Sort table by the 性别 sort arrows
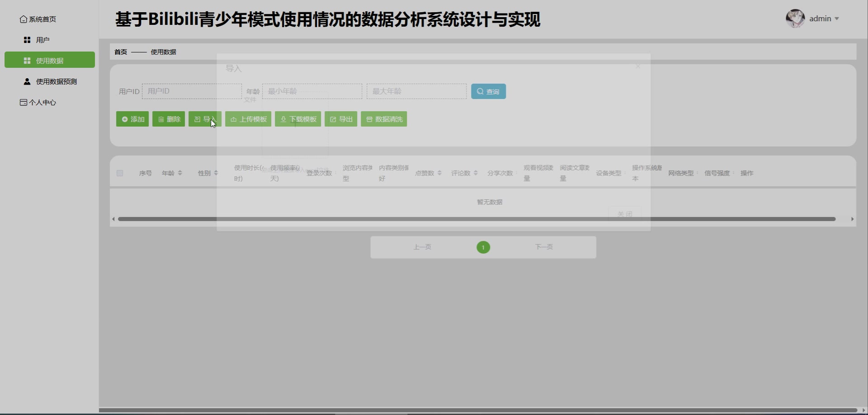 pyautogui.click(x=216, y=173)
